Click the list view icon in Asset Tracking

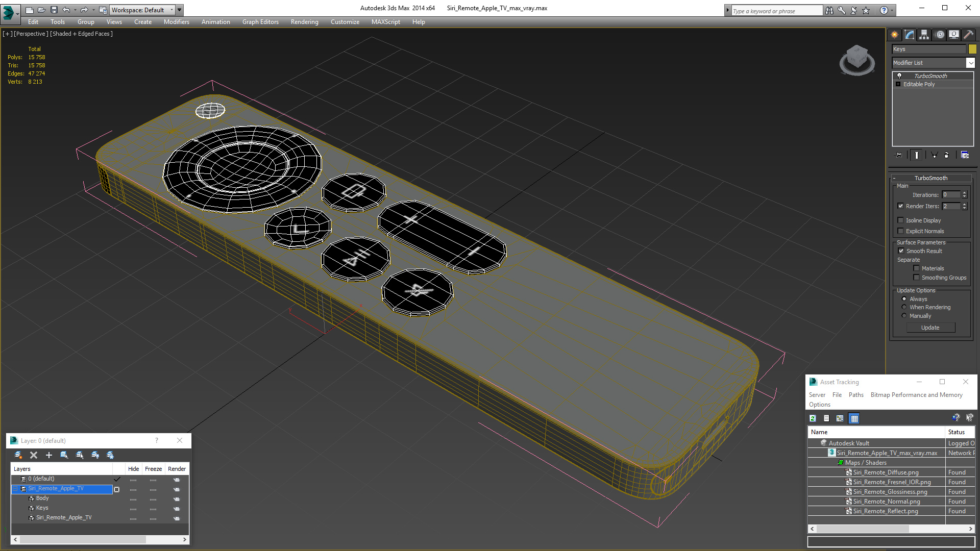826,418
